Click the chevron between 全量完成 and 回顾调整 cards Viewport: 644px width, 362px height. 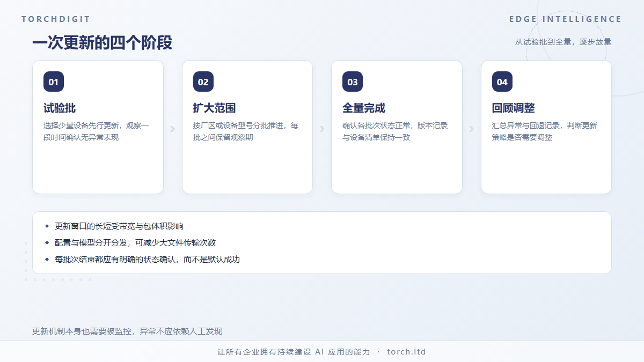pos(472,129)
